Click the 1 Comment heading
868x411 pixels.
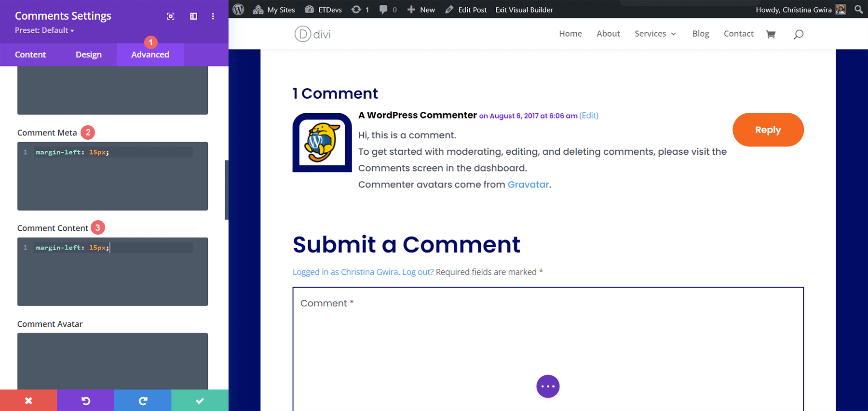pos(335,93)
